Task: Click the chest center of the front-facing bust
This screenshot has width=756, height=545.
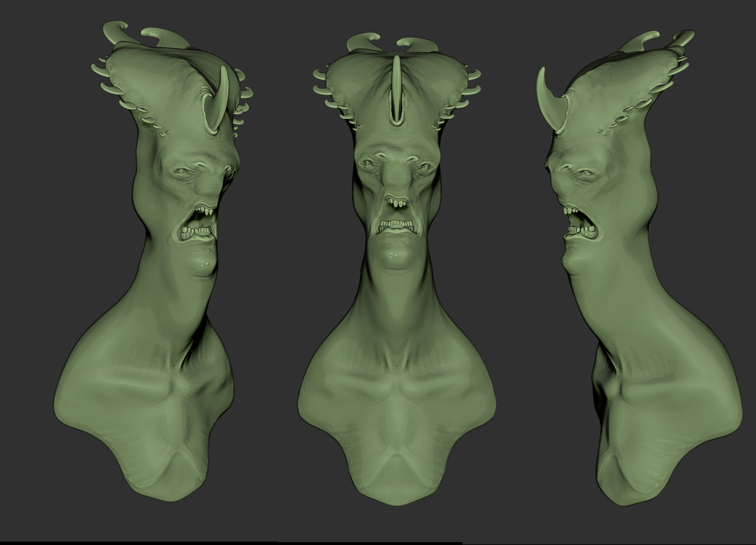Action: [x=396, y=403]
